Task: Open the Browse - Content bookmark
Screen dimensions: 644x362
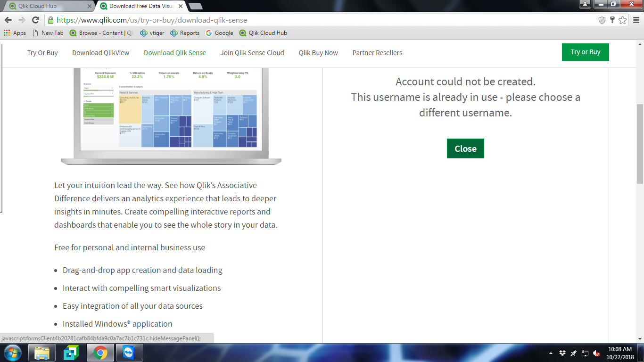Action: click(x=102, y=33)
